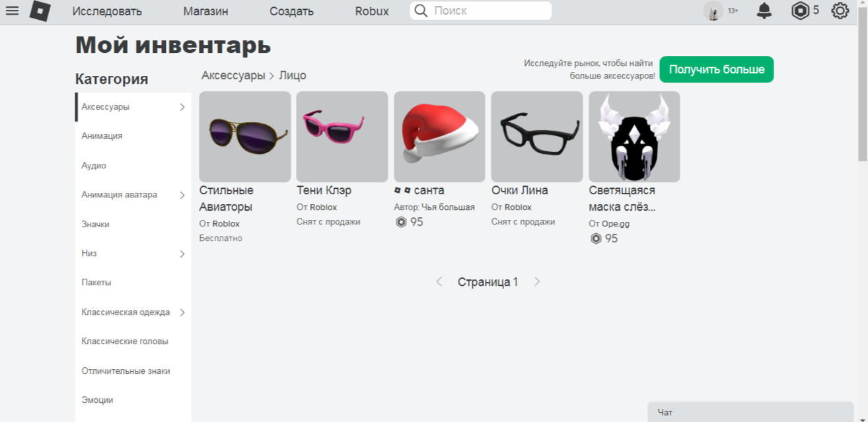
Task: Open Стильные Авиаторы thumbnail
Action: coord(245,137)
